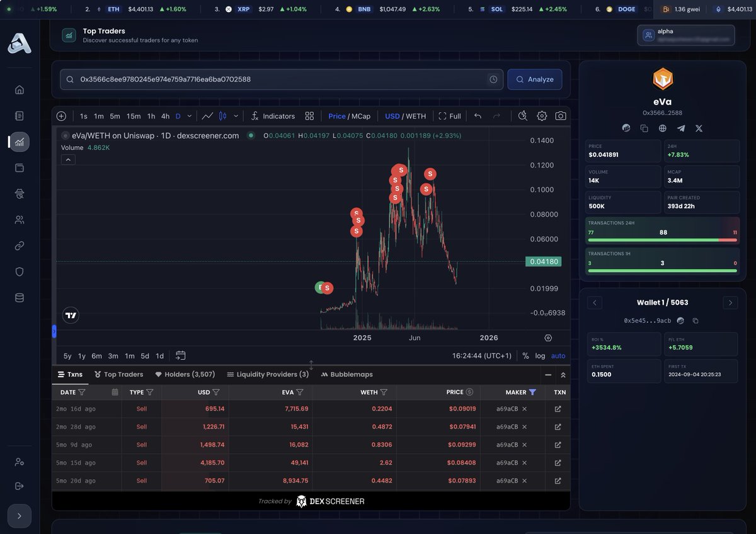Enable logarithmic price scale
Image resolution: width=756 pixels, height=534 pixels.
click(540, 356)
